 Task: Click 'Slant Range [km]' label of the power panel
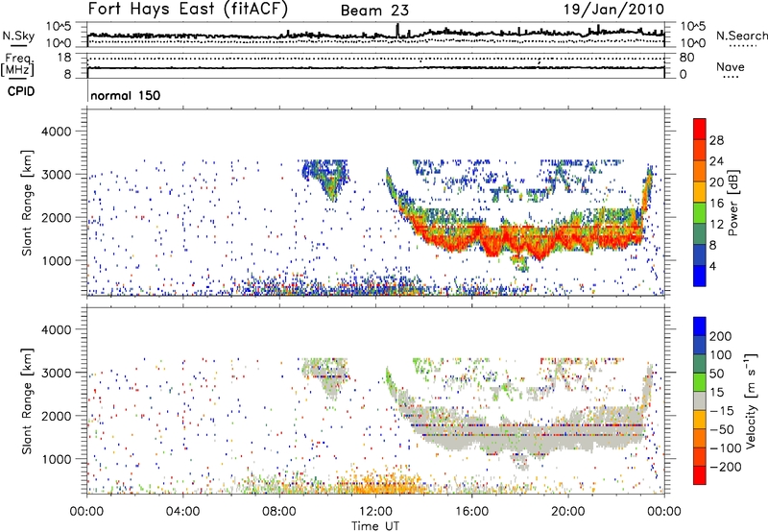27,203
